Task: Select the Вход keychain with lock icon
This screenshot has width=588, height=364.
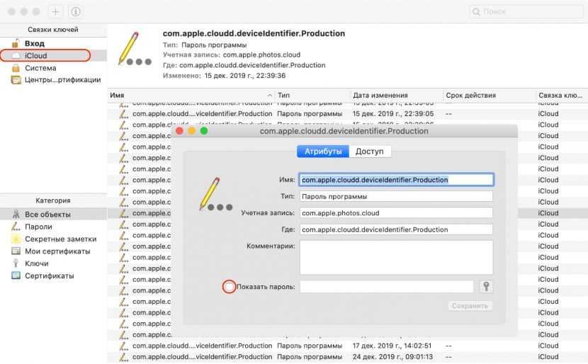Action: (x=34, y=44)
